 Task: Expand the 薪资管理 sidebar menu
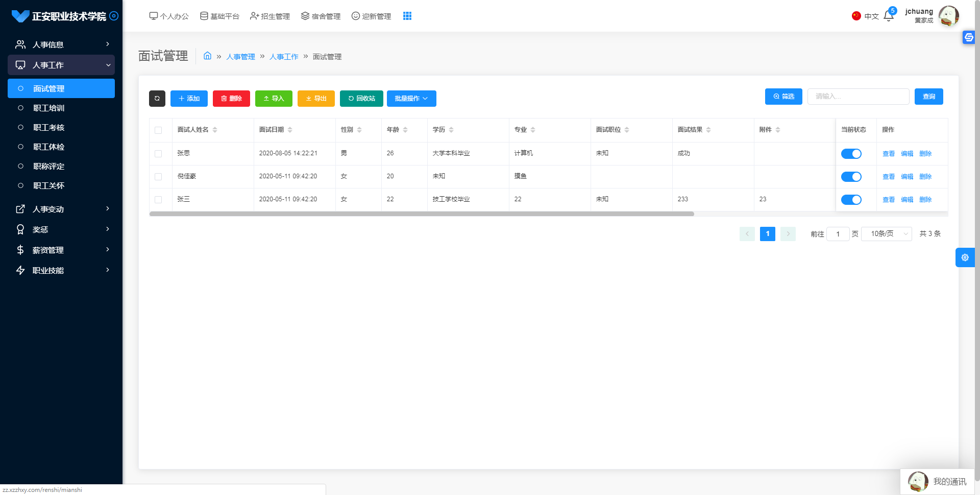pos(61,250)
